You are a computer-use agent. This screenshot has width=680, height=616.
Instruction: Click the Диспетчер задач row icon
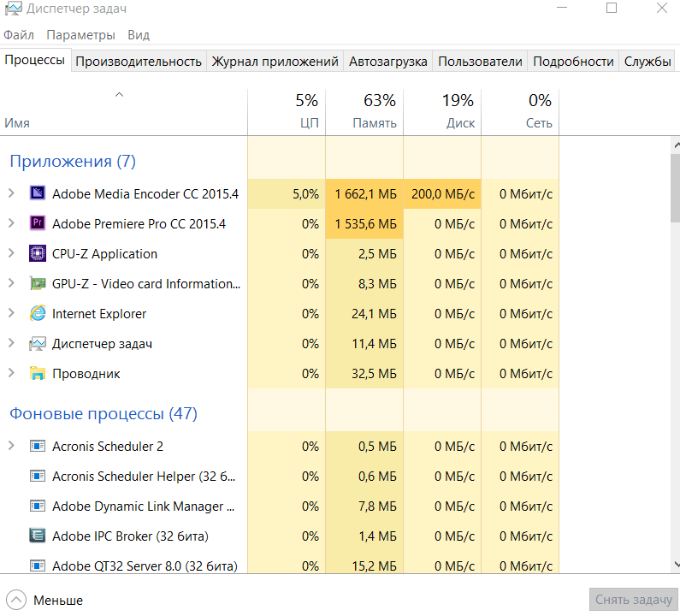pyautogui.click(x=38, y=344)
